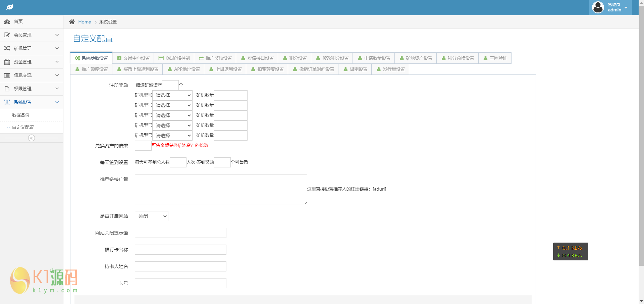Click the 签到奖励 input field
The width and height of the screenshot is (644, 304).
[x=222, y=162]
